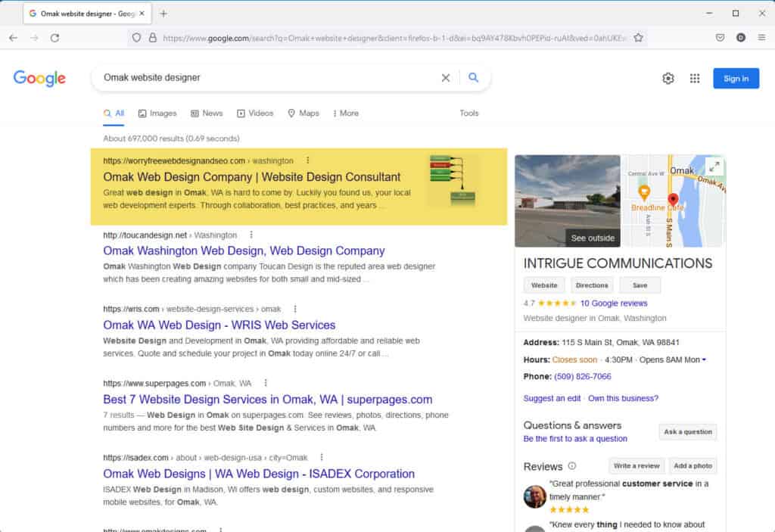Switch to the News tab
The height and width of the screenshot is (532, 775).
[x=207, y=114]
